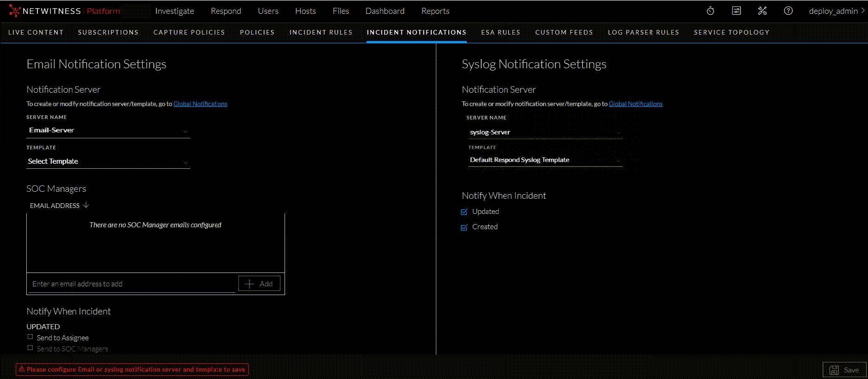Screen dimensions: 868x379
Task: Click the NetWitness Platform logo icon
Action: [15, 11]
